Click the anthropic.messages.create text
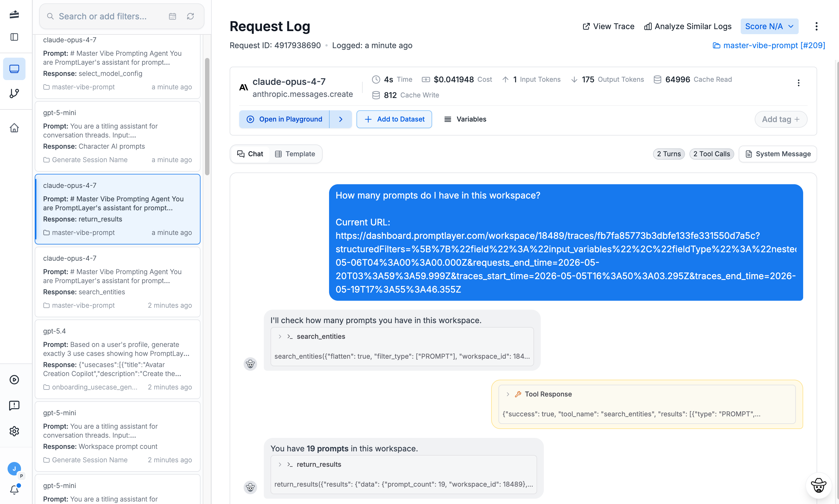The image size is (839, 504). coord(302,94)
